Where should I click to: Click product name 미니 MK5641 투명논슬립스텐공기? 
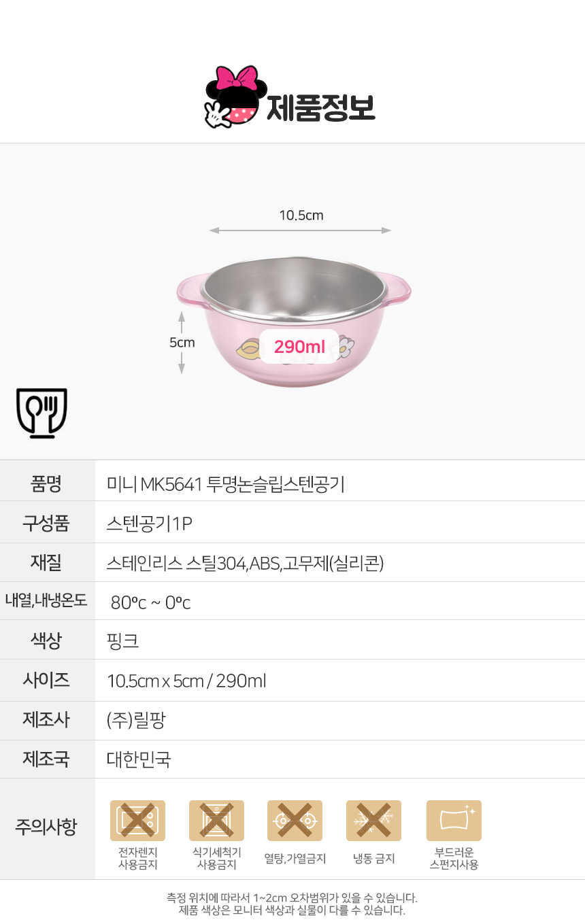tap(226, 484)
